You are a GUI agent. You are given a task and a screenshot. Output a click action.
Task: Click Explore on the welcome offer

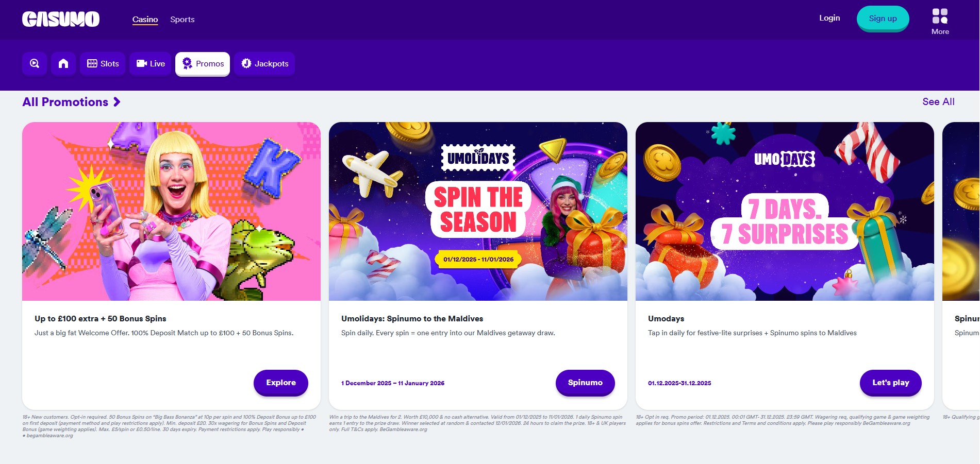(x=281, y=383)
